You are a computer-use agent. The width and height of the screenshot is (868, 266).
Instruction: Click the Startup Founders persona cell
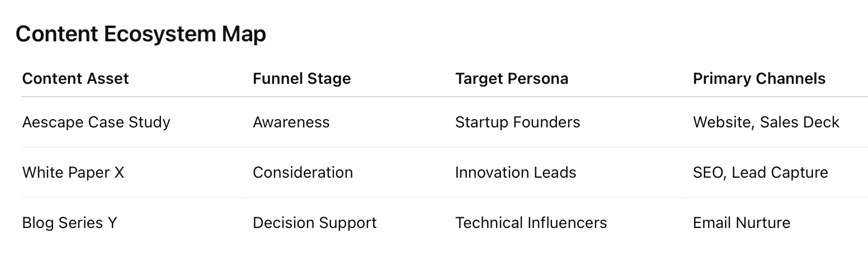click(x=518, y=122)
